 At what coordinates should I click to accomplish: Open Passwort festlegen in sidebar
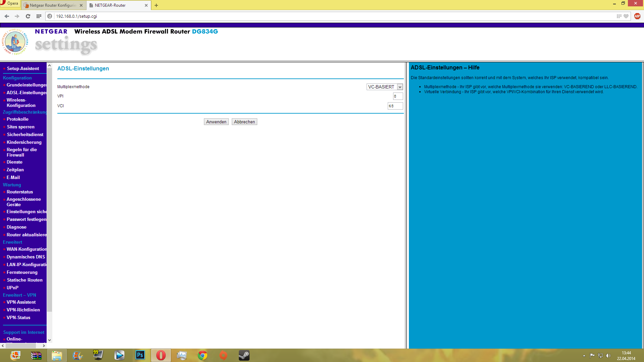click(x=26, y=219)
